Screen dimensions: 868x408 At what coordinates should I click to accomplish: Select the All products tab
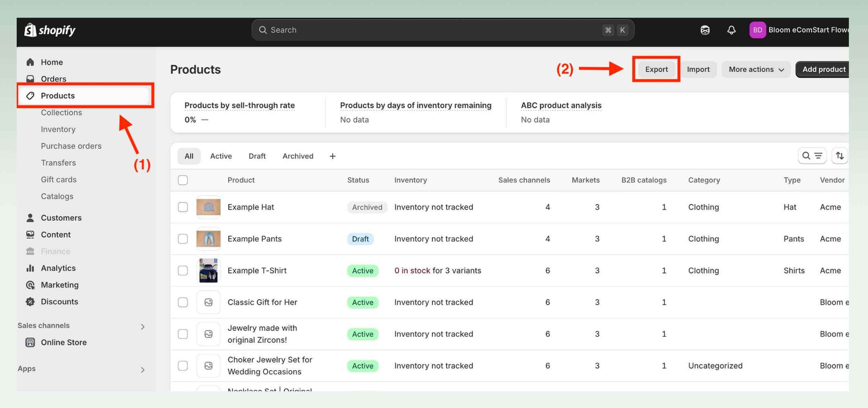[189, 156]
